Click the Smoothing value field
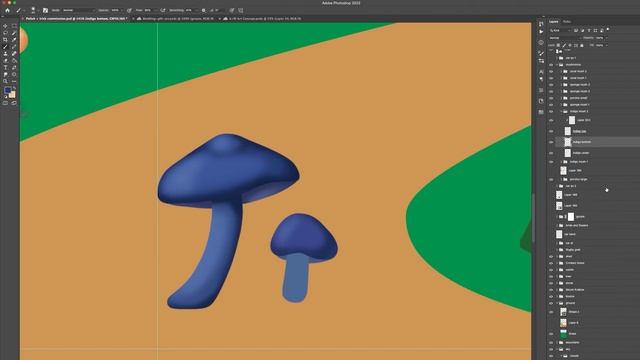 pyautogui.click(x=189, y=10)
